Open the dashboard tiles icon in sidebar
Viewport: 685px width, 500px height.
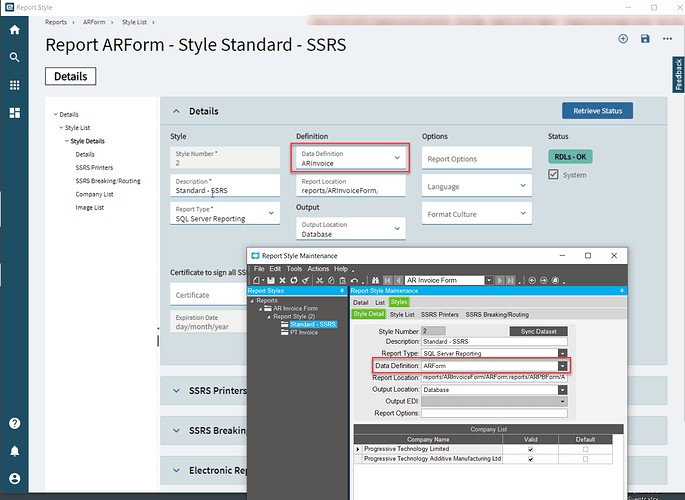point(14,113)
